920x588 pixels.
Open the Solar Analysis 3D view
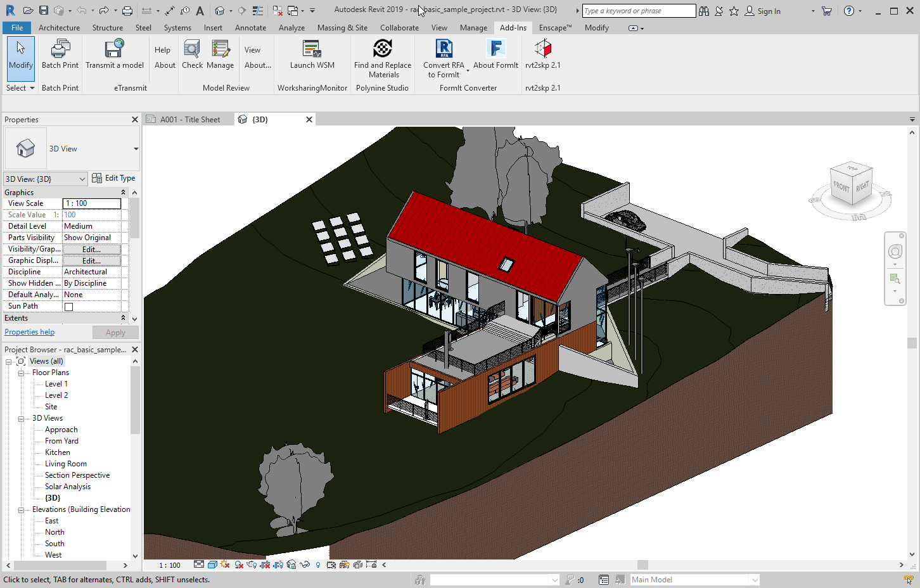click(x=68, y=487)
